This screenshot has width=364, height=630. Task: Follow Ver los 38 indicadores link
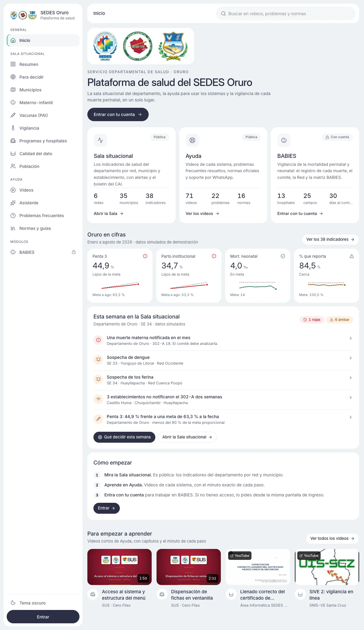(330, 240)
